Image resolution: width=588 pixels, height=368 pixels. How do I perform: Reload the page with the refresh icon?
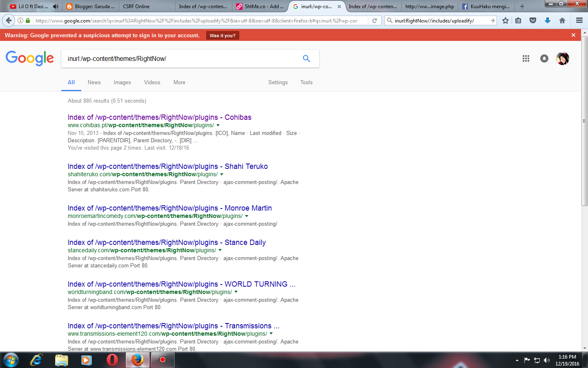pyautogui.click(x=374, y=20)
